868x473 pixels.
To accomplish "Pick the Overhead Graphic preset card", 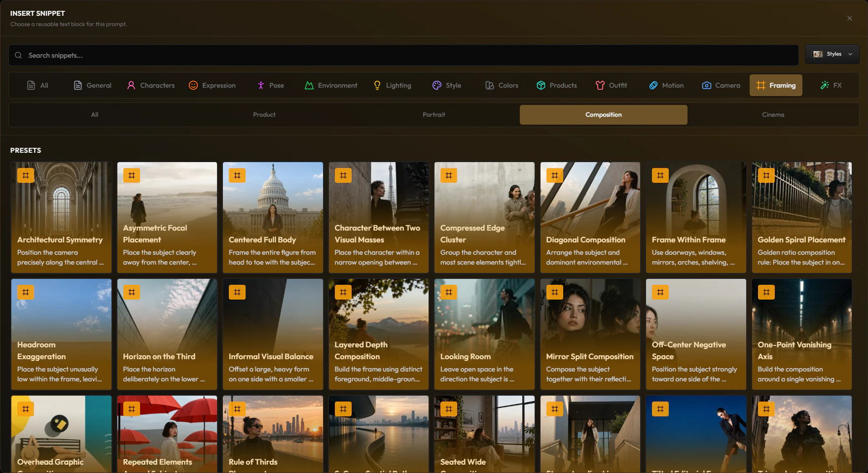I will 62,434.
